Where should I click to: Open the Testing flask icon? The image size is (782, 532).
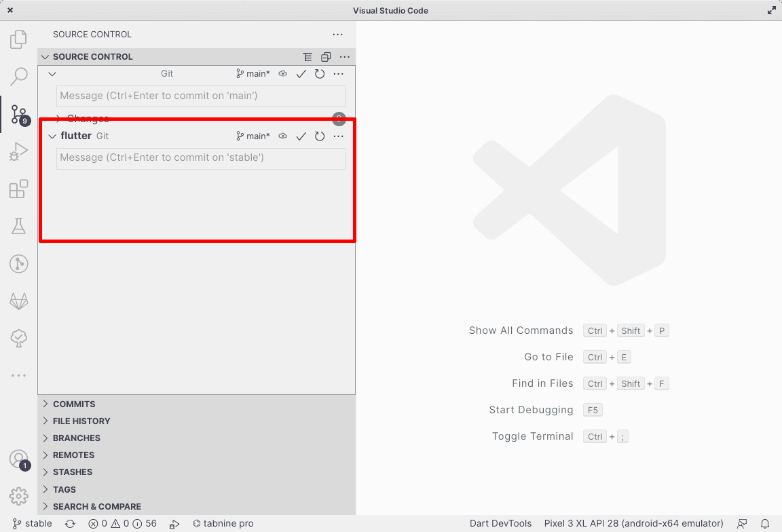tap(18, 227)
